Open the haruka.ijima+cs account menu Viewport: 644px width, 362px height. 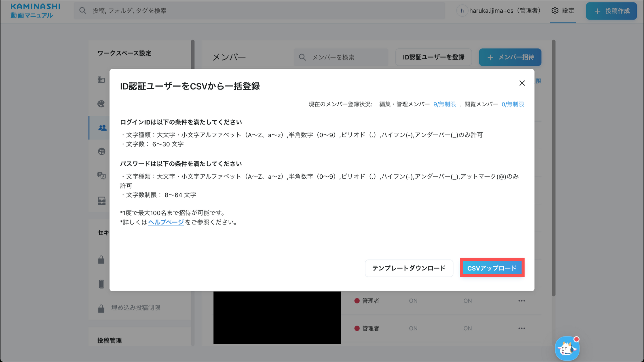pos(499,11)
